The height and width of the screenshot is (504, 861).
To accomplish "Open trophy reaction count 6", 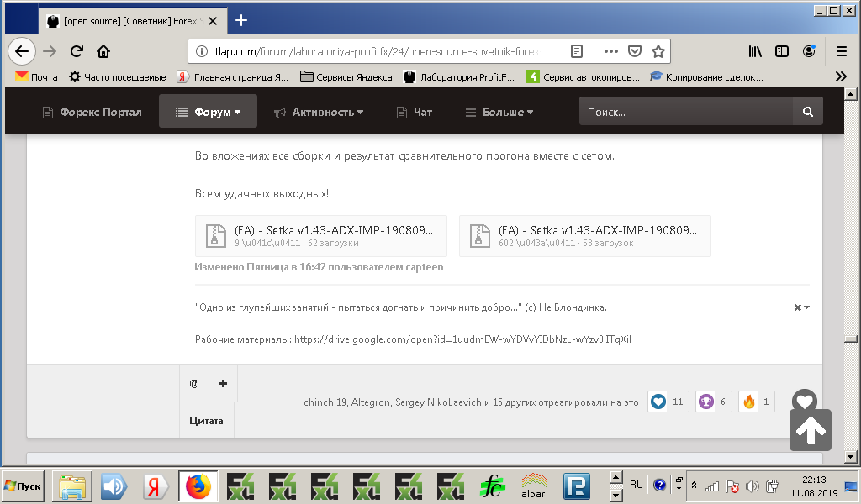I will [713, 402].
